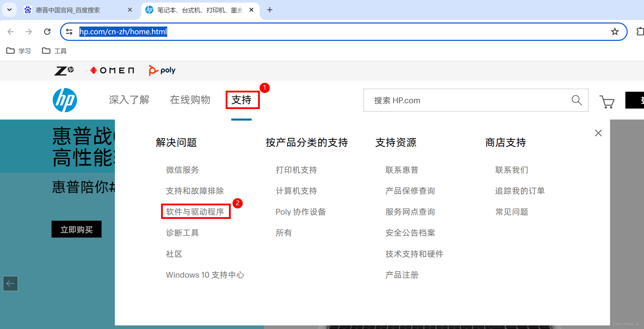The width and height of the screenshot is (644, 329).
Task: Open the 深入了解 menu
Action: [129, 100]
